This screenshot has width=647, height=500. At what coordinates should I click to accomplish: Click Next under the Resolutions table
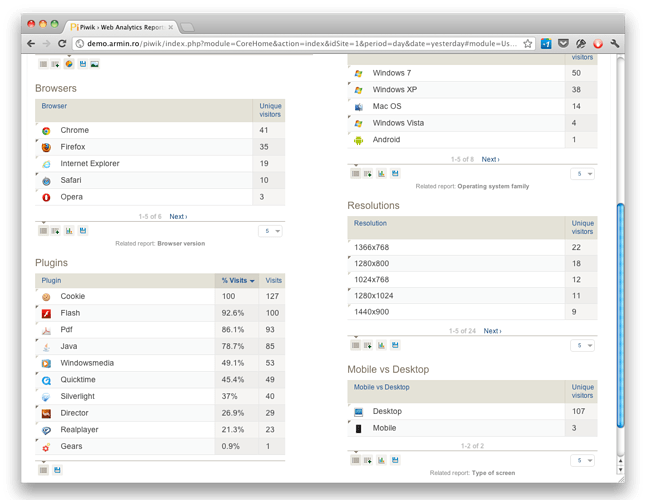point(492,331)
